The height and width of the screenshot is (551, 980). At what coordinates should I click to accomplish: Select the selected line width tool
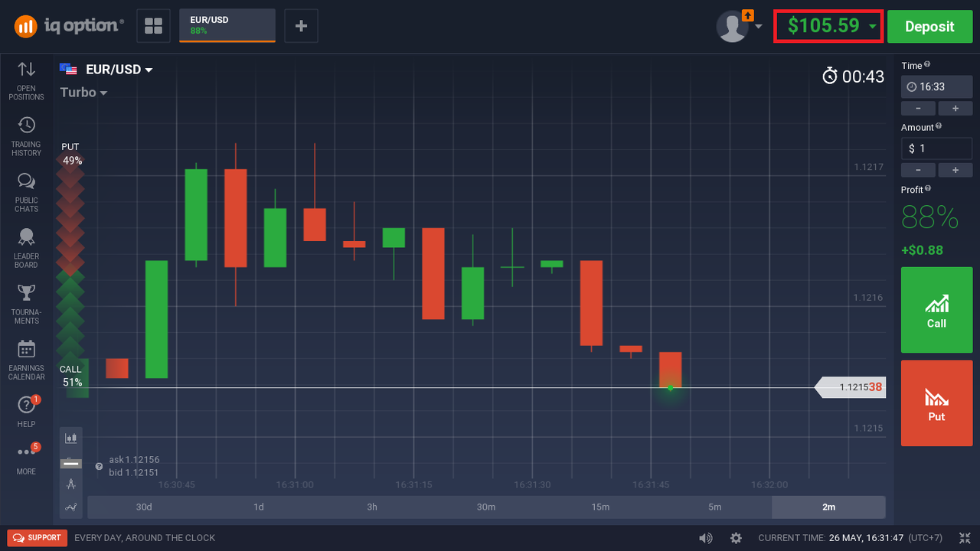[71, 462]
